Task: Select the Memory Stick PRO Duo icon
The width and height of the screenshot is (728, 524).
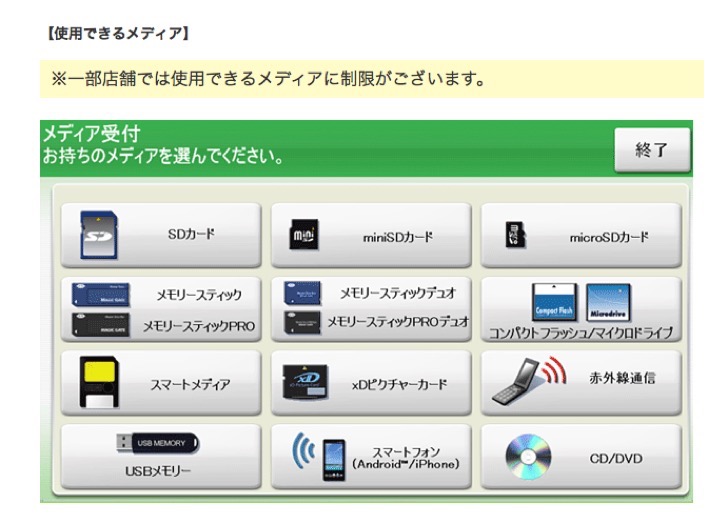Action: click(x=303, y=321)
